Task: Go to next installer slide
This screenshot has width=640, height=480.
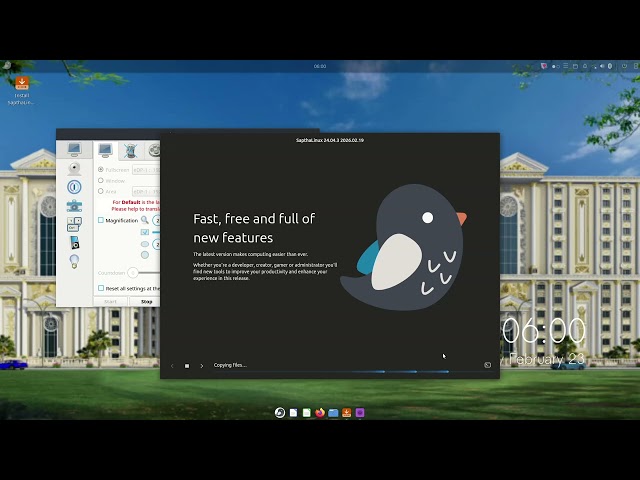Action: point(202,366)
